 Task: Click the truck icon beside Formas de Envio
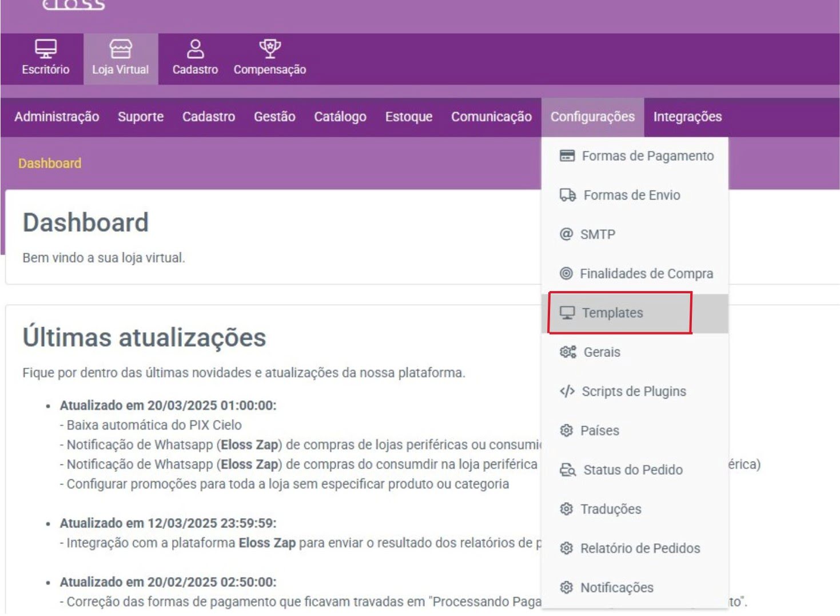click(x=568, y=195)
